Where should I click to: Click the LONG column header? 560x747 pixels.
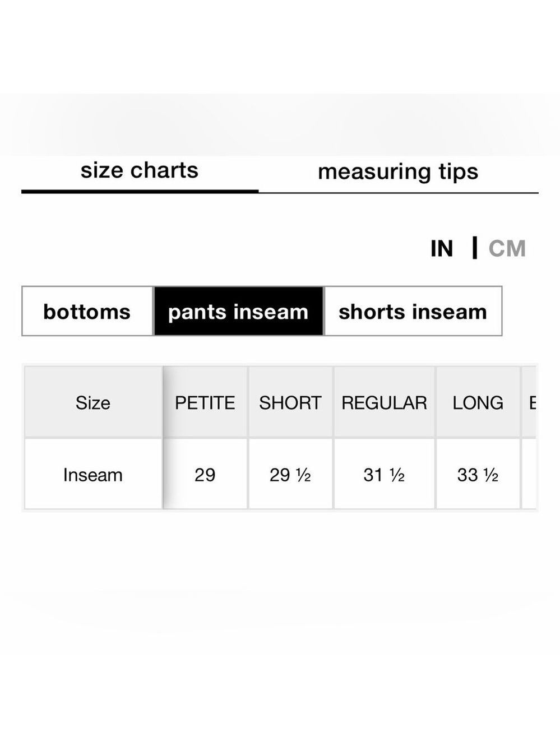click(x=478, y=402)
